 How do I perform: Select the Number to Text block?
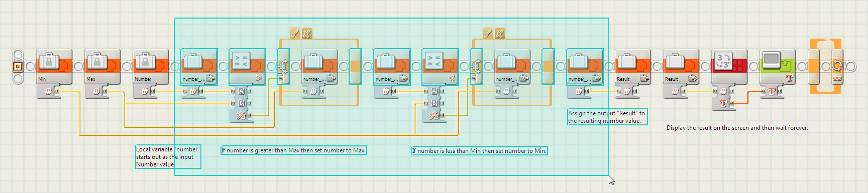pyautogui.click(x=729, y=66)
